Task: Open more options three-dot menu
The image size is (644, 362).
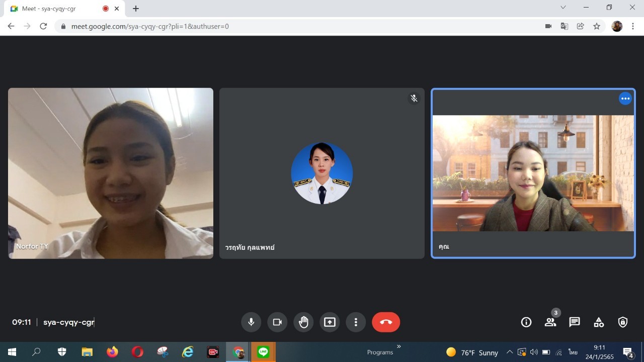Action: tap(356, 322)
